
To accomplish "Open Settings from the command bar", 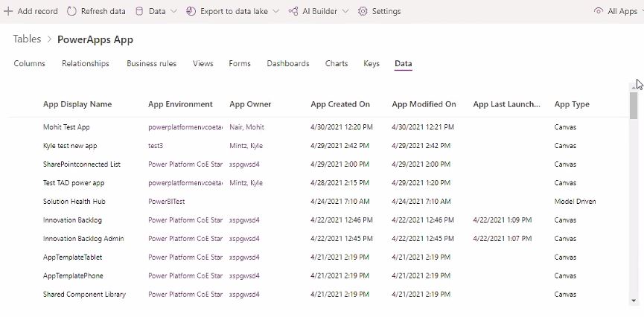I will point(386,11).
